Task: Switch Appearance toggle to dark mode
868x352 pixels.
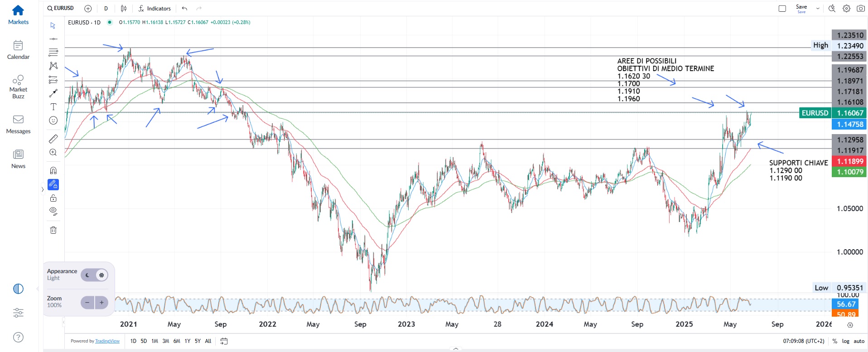Action: [x=88, y=275]
